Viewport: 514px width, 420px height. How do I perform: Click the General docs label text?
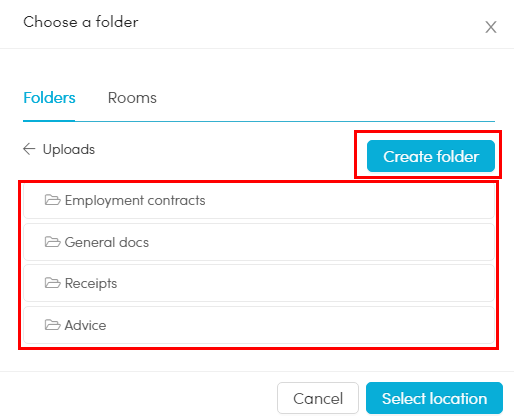coord(107,242)
